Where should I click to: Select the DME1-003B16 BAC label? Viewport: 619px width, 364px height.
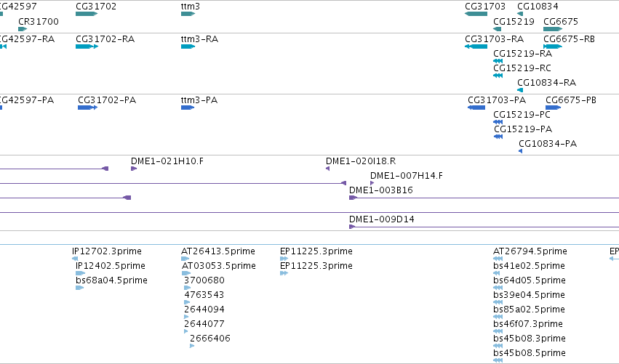coord(381,190)
